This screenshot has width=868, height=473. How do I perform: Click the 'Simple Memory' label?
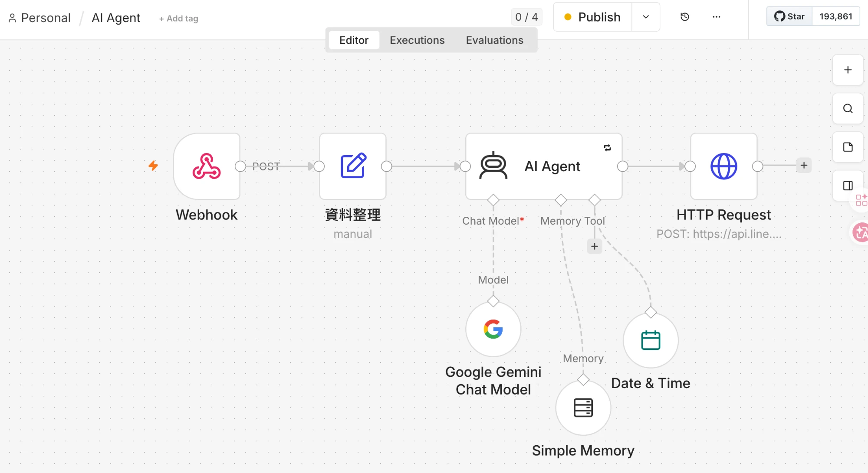(583, 450)
